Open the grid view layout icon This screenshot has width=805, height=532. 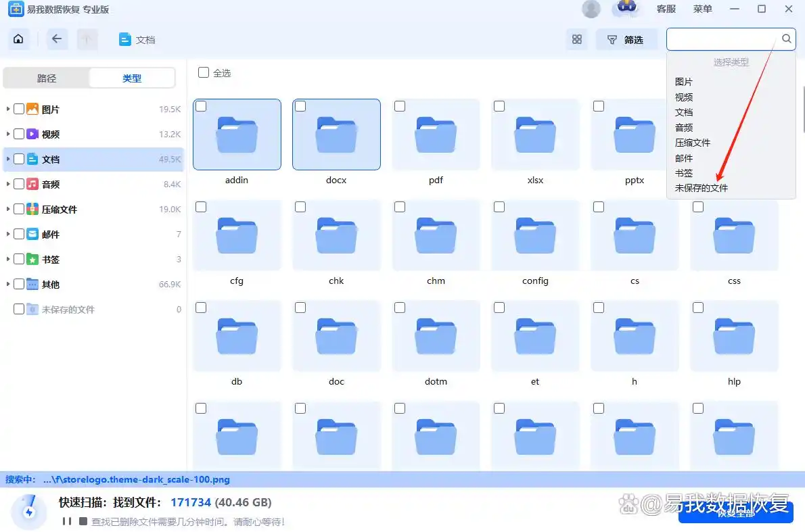point(576,39)
